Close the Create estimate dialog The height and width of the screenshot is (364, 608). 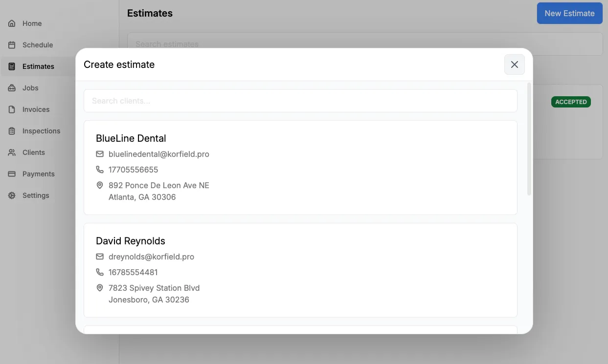514,64
